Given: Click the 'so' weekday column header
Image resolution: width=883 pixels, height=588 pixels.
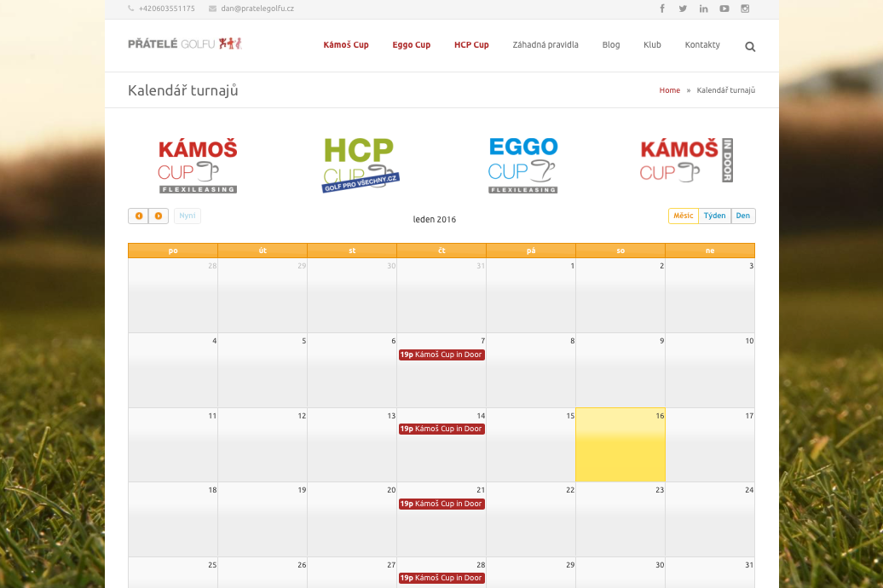Looking at the screenshot, I should [620, 251].
